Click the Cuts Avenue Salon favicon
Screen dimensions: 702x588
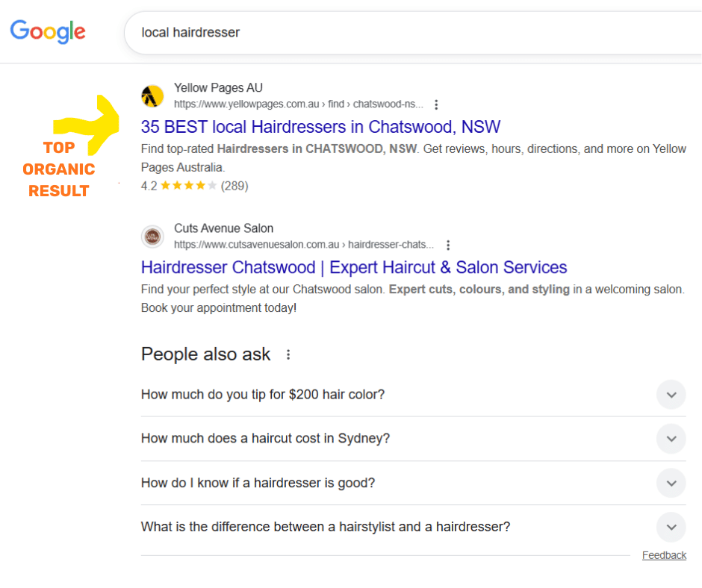pos(152,237)
